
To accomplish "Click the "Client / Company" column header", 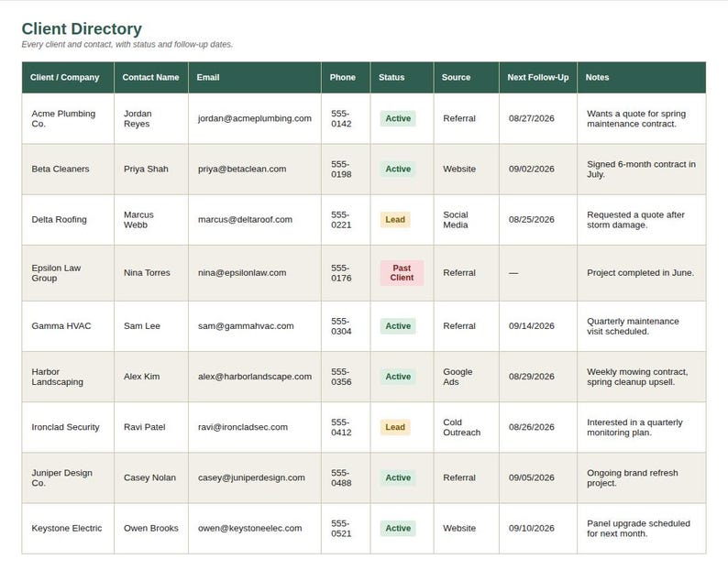I will [68, 78].
